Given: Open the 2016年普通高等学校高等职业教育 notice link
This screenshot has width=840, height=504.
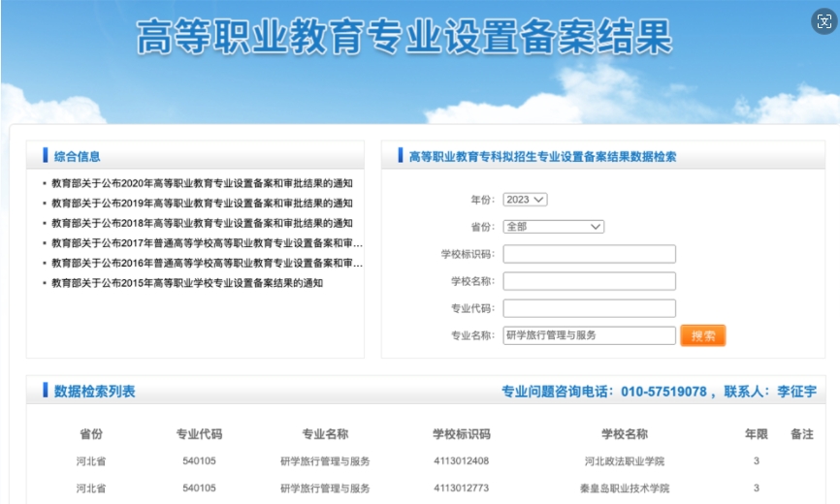Looking at the screenshot, I should [207, 264].
